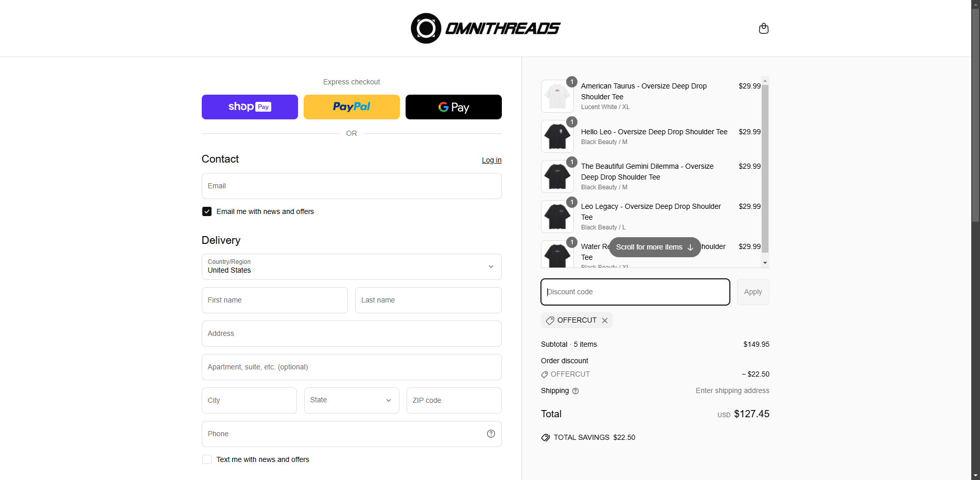This screenshot has height=480, width=980.
Task: Open the Country/Region dropdown
Action: 352,266
